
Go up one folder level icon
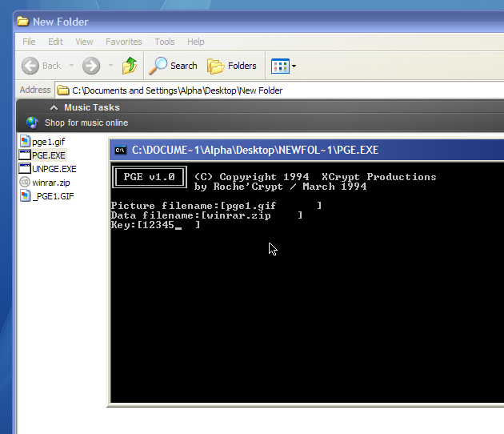(x=130, y=66)
